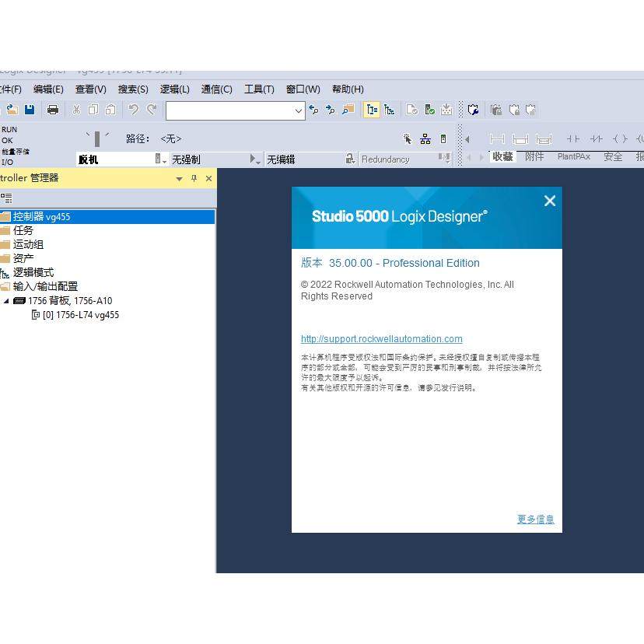Toggle the organizer list view icon below header
The image size is (644, 644).
(6, 198)
